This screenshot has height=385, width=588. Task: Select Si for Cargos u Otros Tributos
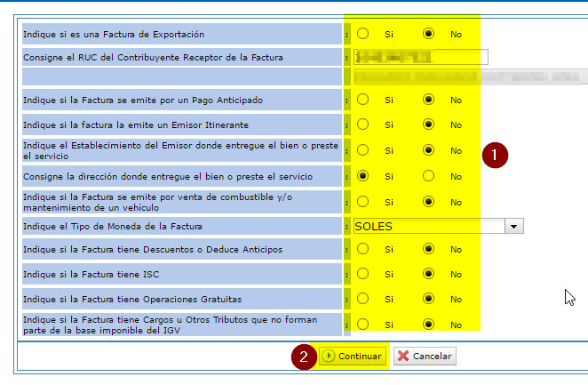pos(363,325)
